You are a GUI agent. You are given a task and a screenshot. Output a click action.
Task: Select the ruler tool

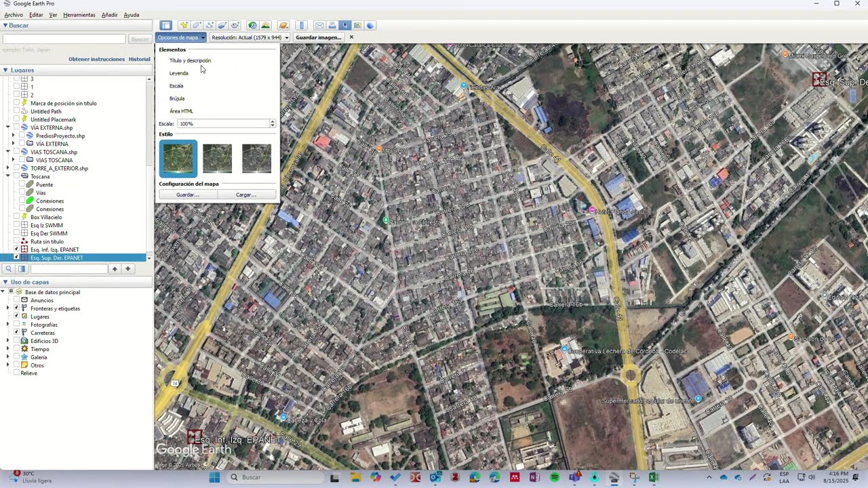point(302,26)
